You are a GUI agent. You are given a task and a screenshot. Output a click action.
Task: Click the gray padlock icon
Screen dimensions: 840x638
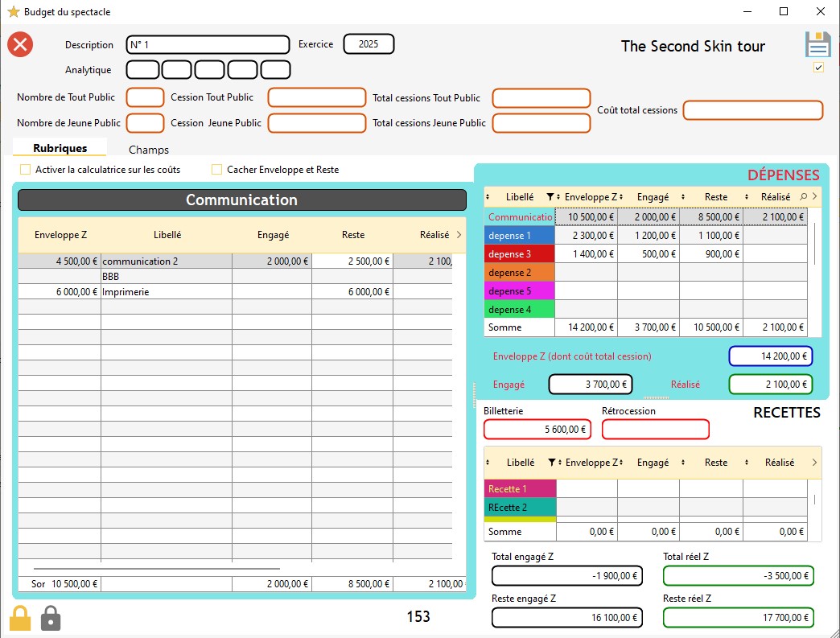click(x=51, y=617)
